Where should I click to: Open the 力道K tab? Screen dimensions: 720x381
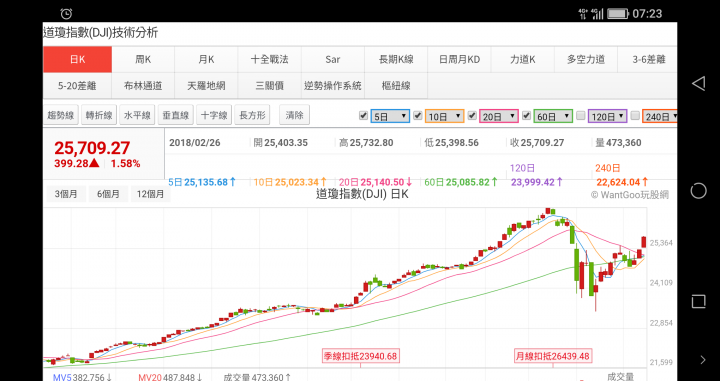pos(523,59)
